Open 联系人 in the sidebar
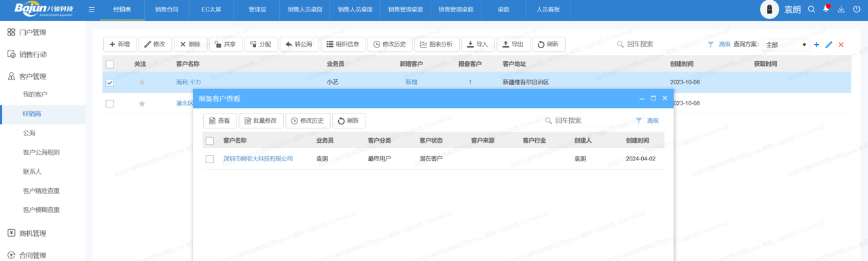The height and width of the screenshot is (261, 868). click(x=32, y=171)
